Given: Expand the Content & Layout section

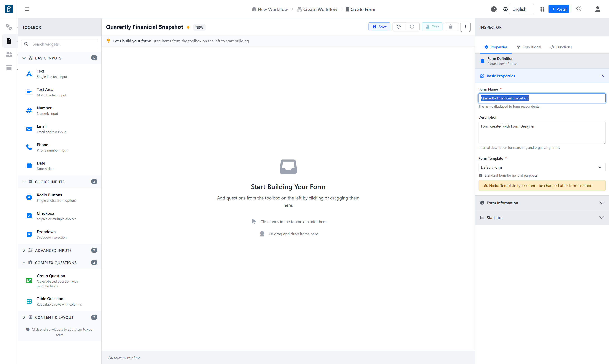Looking at the screenshot, I should tap(60, 317).
